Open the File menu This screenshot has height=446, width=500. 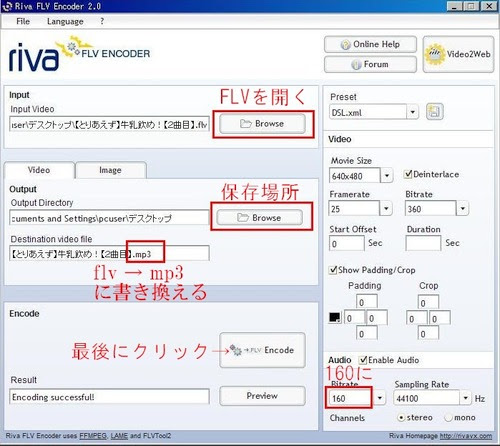tap(23, 21)
